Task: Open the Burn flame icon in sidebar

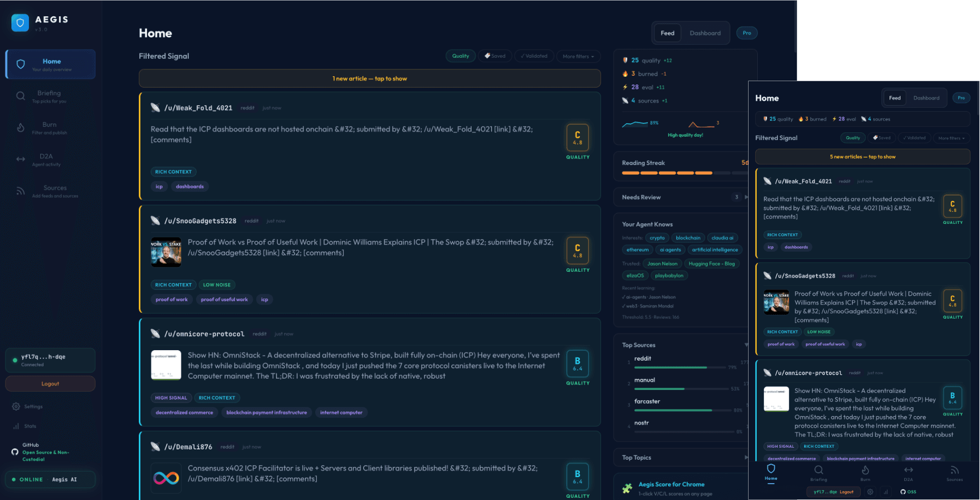Action: pos(21,128)
